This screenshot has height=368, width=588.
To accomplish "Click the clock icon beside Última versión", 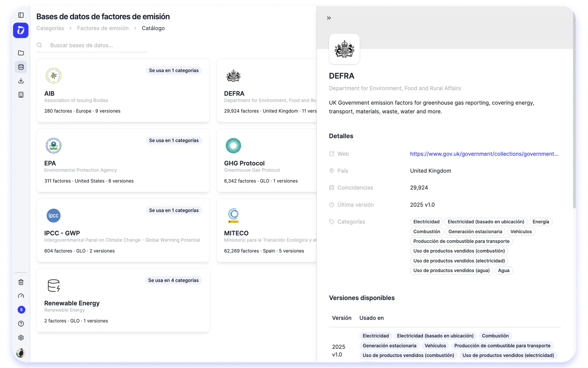I will click(331, 205).
